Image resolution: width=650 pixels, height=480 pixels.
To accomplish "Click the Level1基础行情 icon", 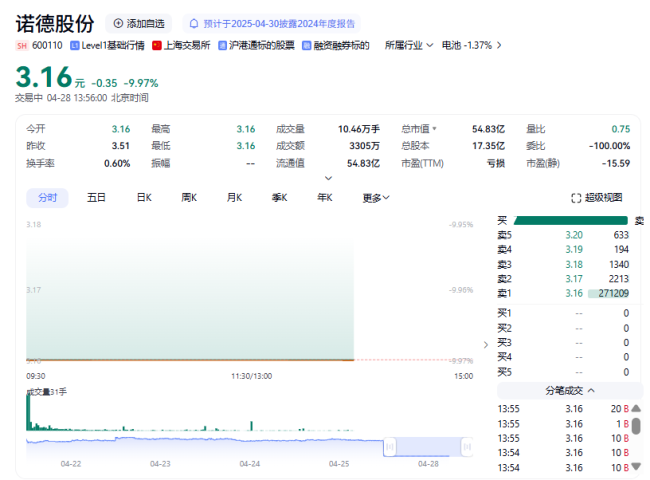I will click(75, 45).
